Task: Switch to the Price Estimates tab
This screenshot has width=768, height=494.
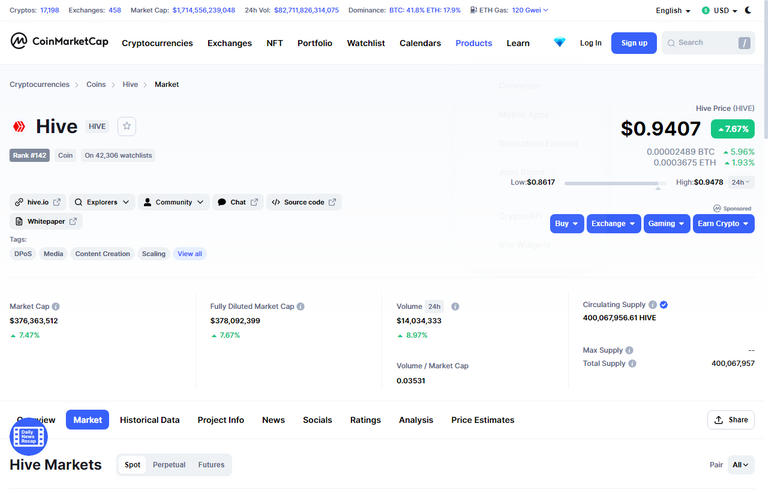Action: point(482,420)
